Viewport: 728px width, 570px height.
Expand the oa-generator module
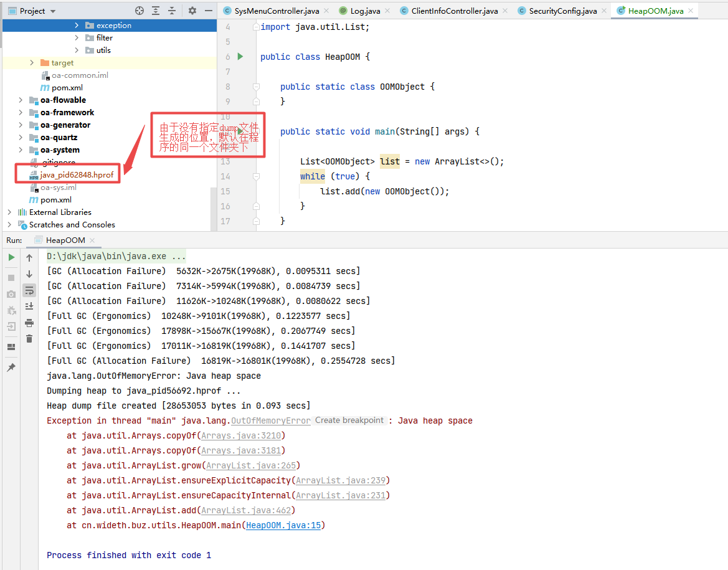tap(21, 125)
